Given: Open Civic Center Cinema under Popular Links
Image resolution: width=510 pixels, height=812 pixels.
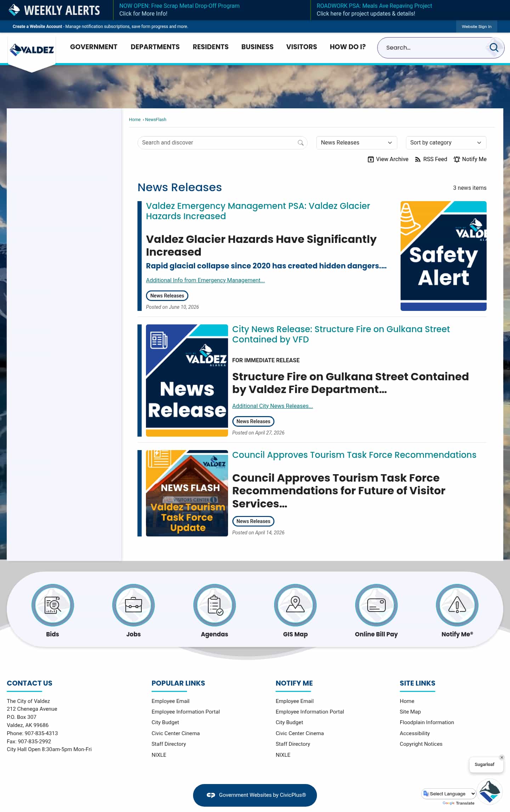Looking at the screenshot, I should 175,733.
